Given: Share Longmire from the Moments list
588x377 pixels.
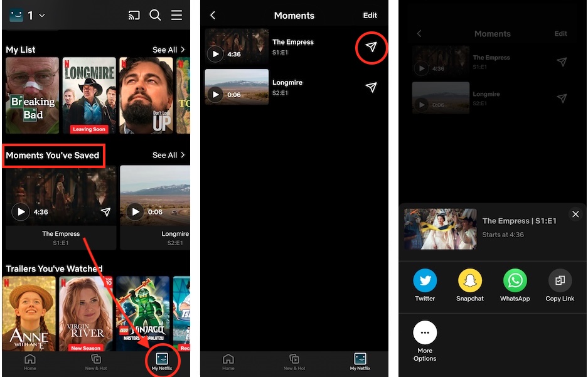Looking at the screenshot, I should (x=372, y=87).
